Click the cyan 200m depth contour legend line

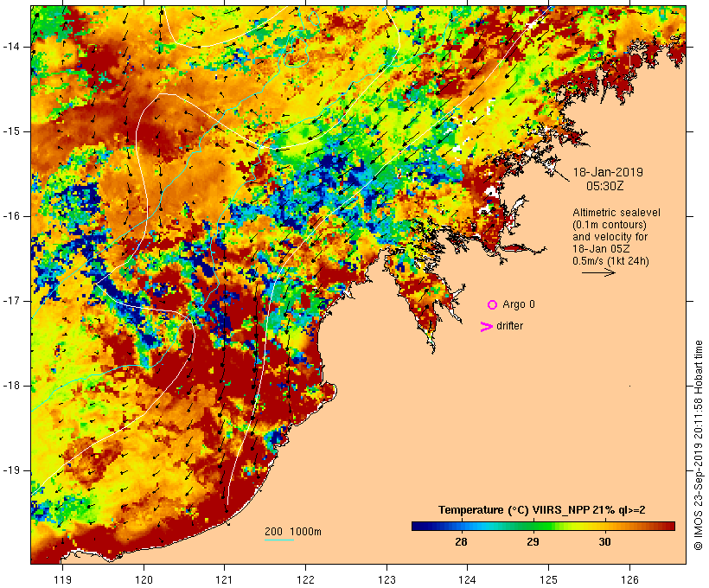coord(279,540)
